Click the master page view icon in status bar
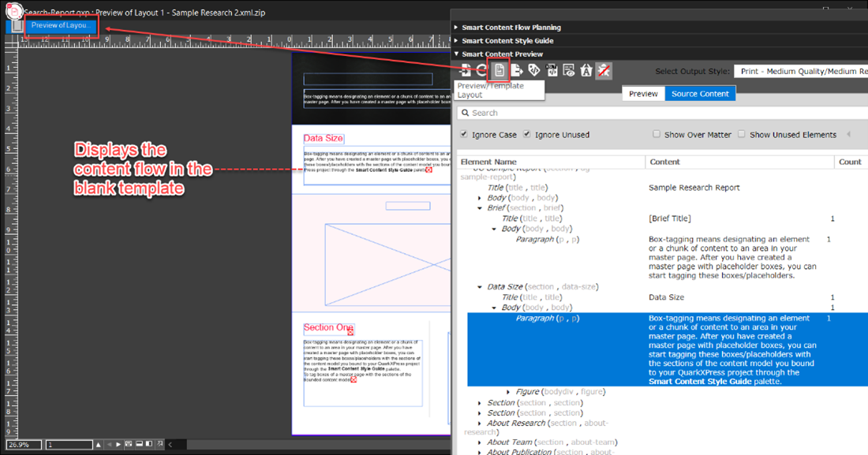868x455 pixels. 129,444
